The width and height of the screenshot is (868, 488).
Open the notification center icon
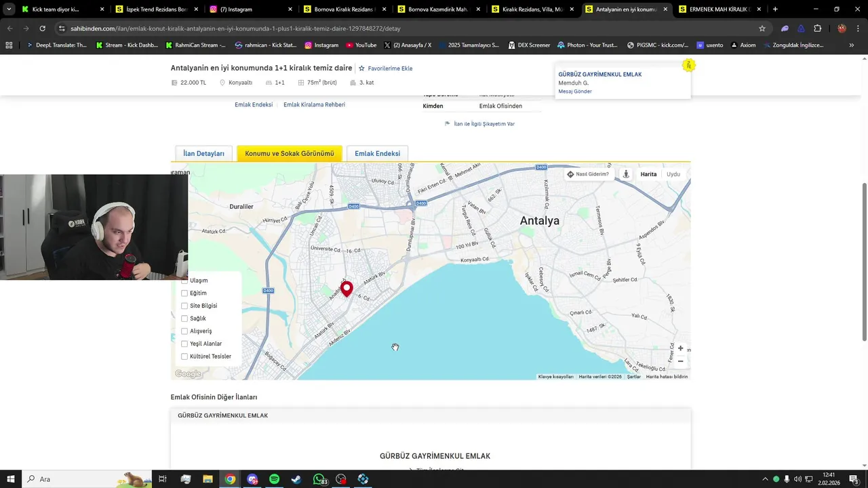click(x=854, y=479)
